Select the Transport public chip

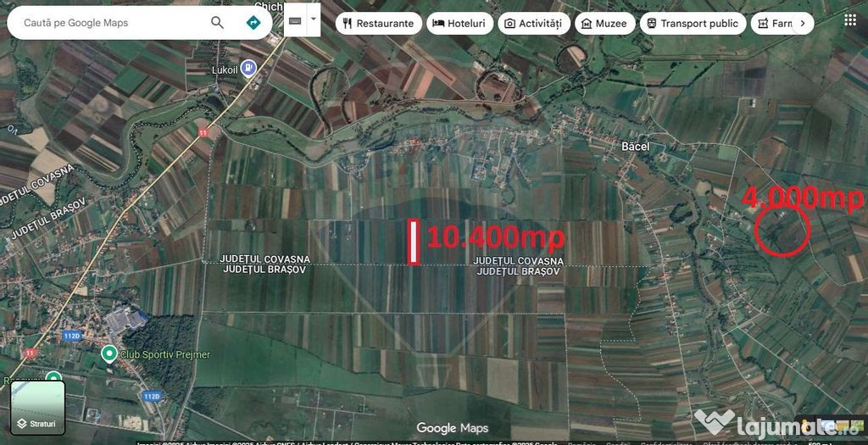point(693,24)
